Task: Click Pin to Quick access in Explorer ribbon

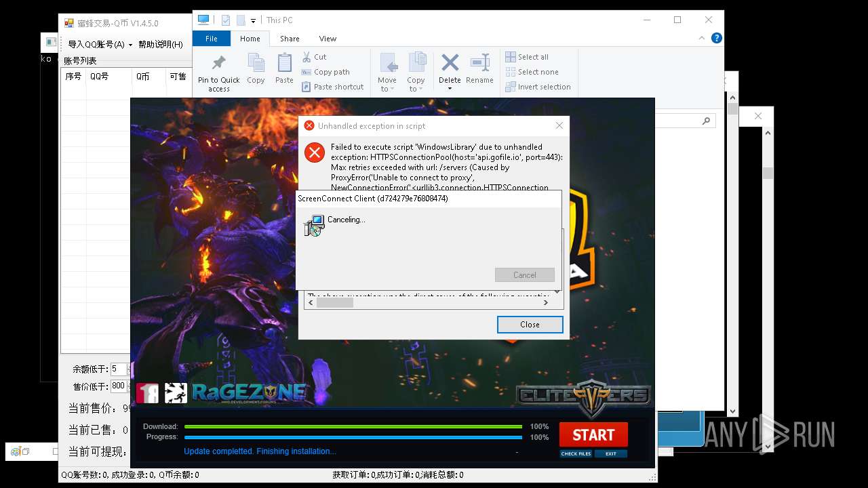Action: [218, 73]
